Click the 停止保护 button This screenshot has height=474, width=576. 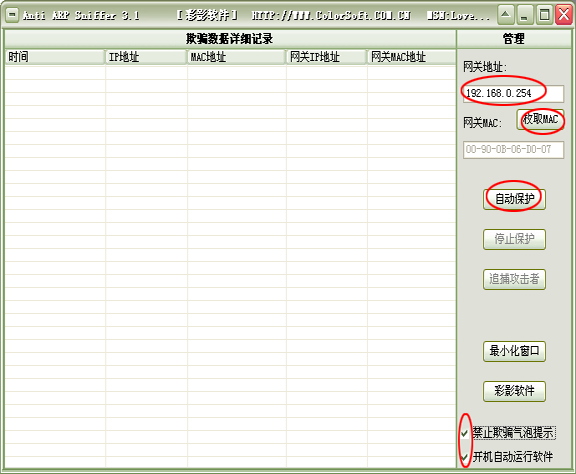click(x=514, y=239)
